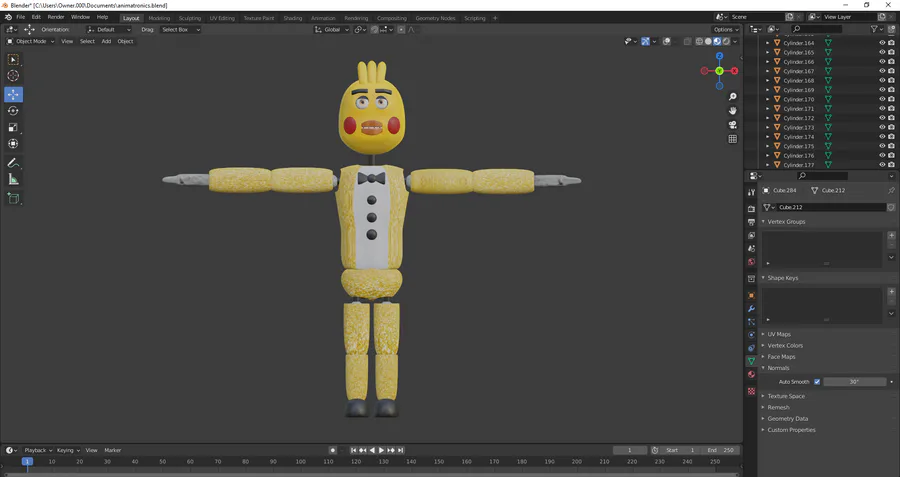Collapse the Vertex Groups panel
This screenshot has width=900, height=477.
[x=786, y=222]
